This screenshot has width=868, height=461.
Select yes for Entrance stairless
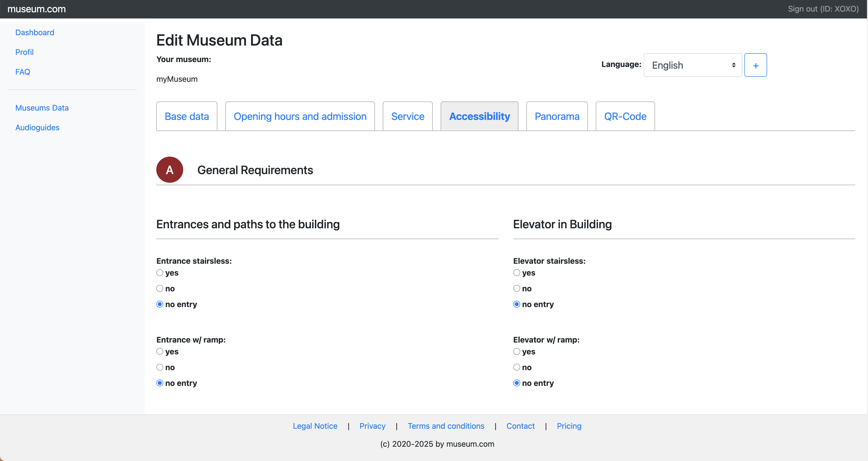point(160,273)
